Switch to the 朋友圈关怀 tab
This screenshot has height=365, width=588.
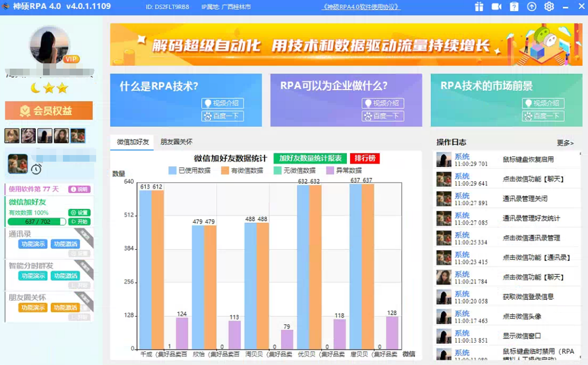[176, 142]
